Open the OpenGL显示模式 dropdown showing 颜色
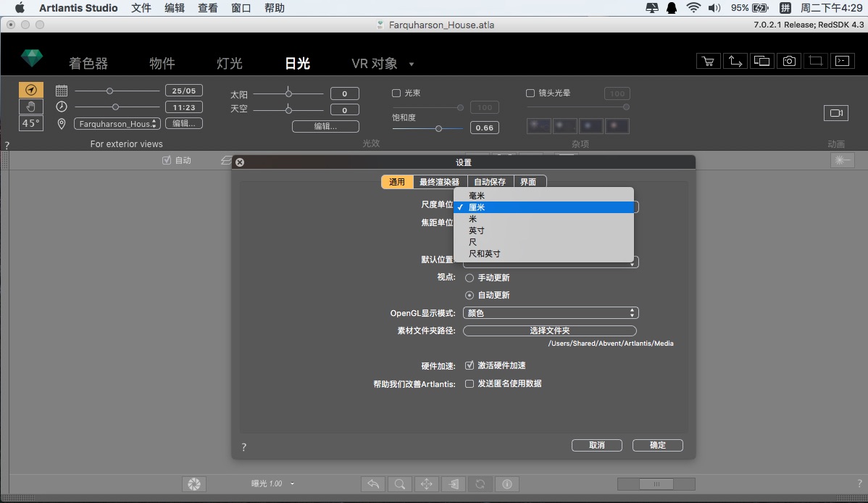This screenshot has height=503, width=868. click(551, 313)
